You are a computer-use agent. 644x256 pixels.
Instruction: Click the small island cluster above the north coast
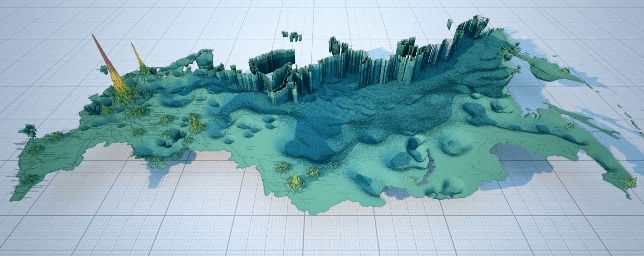[292, 36]
